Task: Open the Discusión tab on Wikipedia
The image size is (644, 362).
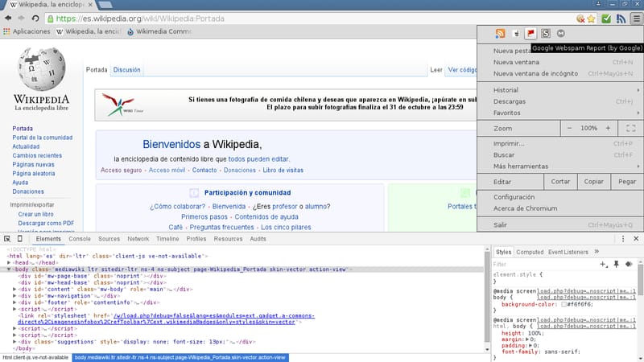Action: pos(127,70)
